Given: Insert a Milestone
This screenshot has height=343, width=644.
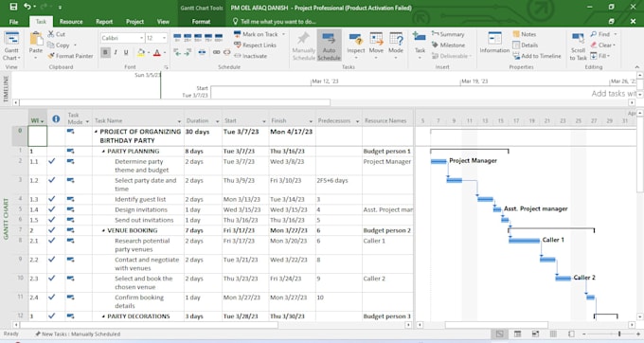Looking at the screenshot, I should 448,45.
